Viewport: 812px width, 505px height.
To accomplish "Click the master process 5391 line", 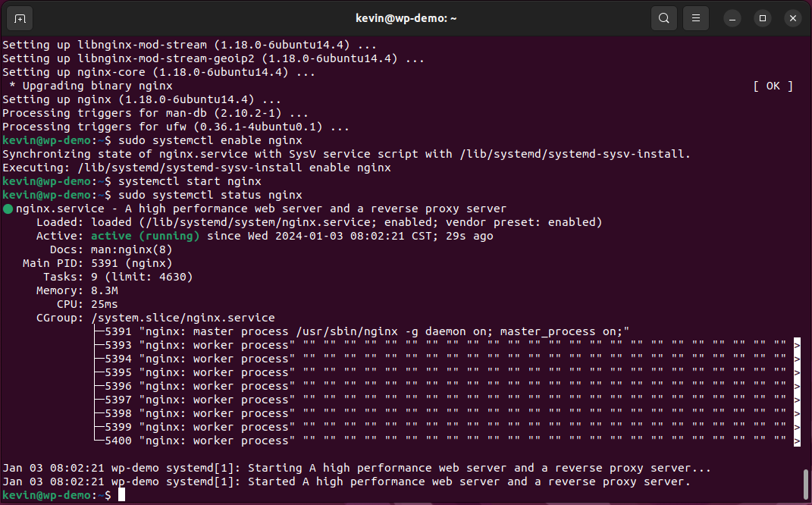I will click(362, 331).
